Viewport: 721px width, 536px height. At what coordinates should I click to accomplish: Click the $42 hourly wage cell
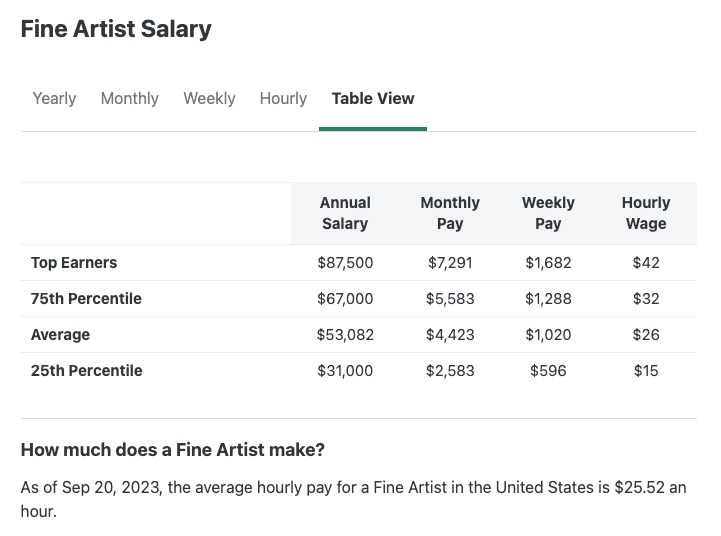coord(646,263)
